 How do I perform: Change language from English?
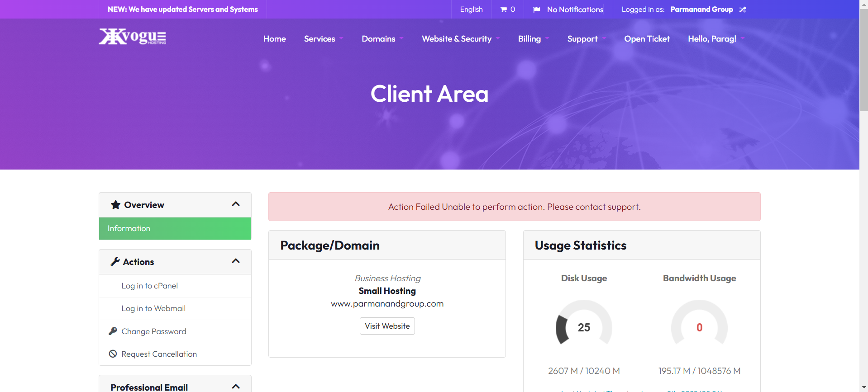(471, 9)
